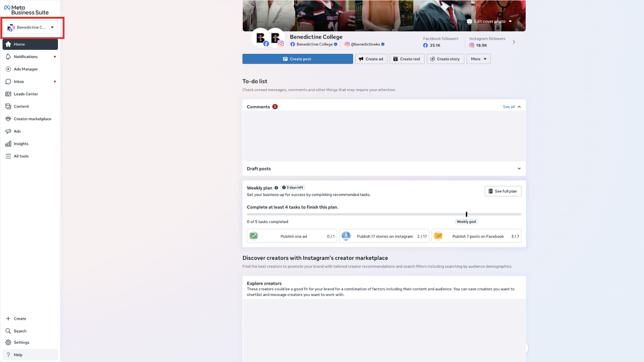Click the Insights bar chart icon
Screen dimensions: 644x362
coord(8,144)
